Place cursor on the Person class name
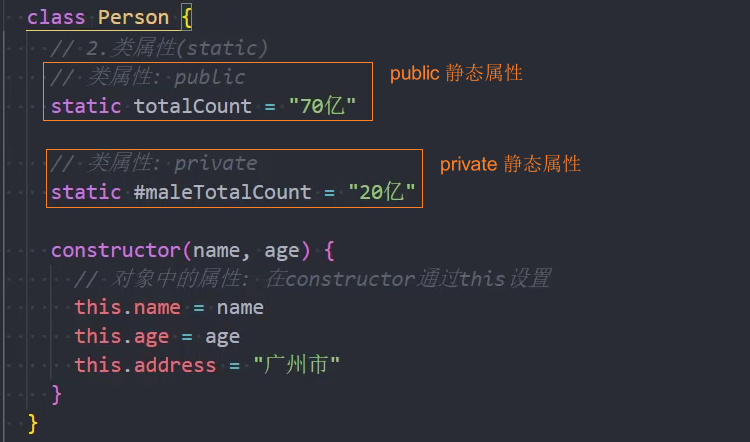Screen dimensions: 750x442 (x=133, y=18)
